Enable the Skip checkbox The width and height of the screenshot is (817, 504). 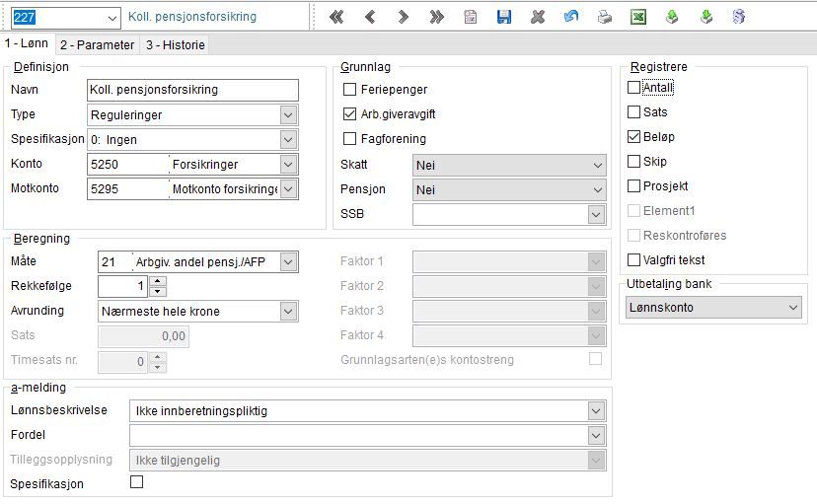633,162
